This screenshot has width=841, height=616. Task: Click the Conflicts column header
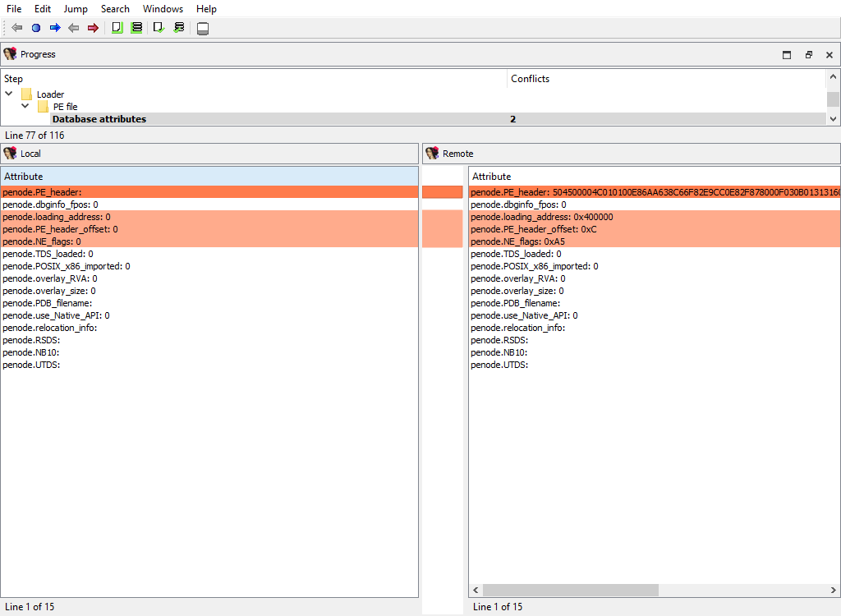tap(530, 79)
